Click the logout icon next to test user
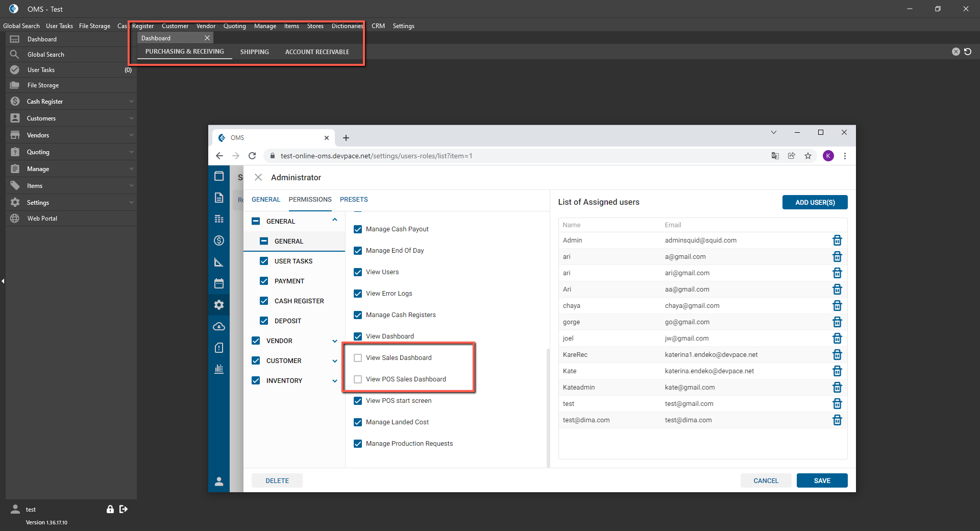Image resolution: width=980 pixels, height=531 pixels. (124, 509)
